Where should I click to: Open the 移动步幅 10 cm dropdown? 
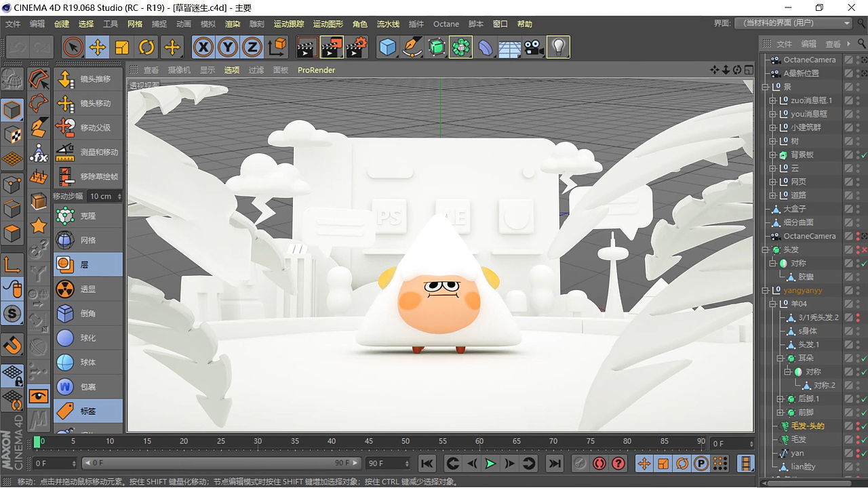point(105,196)
